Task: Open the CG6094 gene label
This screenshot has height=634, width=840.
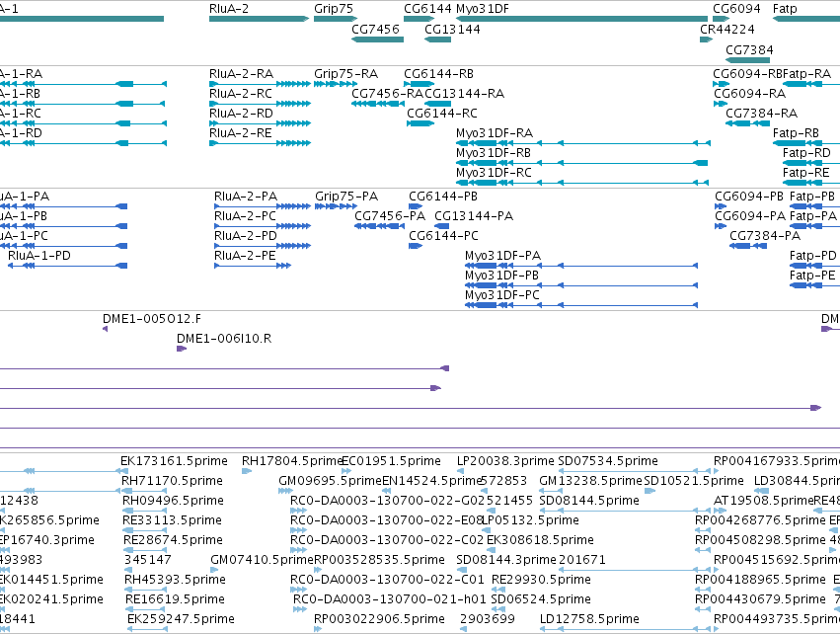Action: [736, 9]
